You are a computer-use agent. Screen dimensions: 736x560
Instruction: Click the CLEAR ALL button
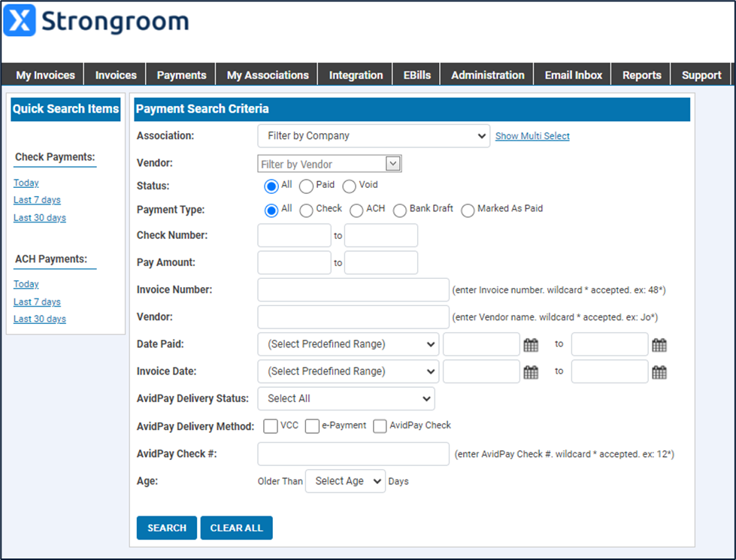point(237,528)
